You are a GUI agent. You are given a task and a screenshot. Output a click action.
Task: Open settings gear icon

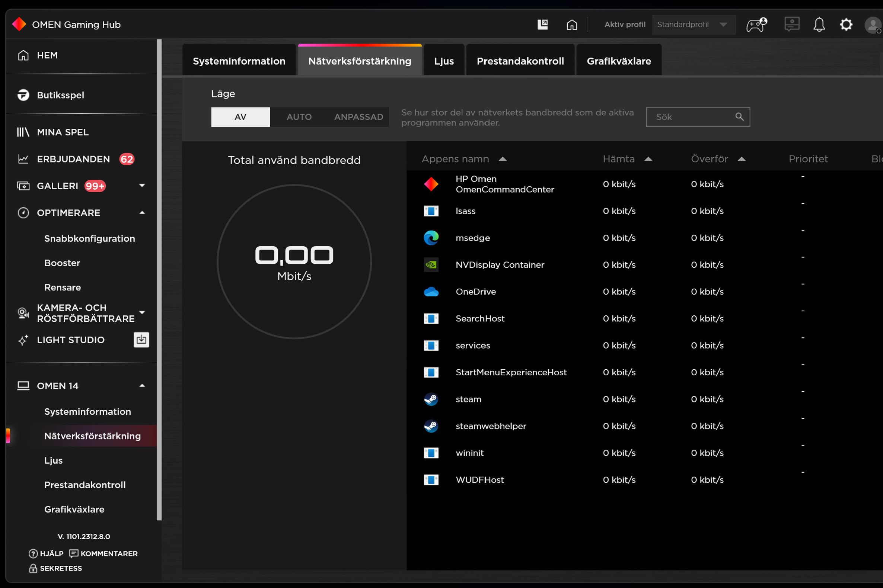846,25
